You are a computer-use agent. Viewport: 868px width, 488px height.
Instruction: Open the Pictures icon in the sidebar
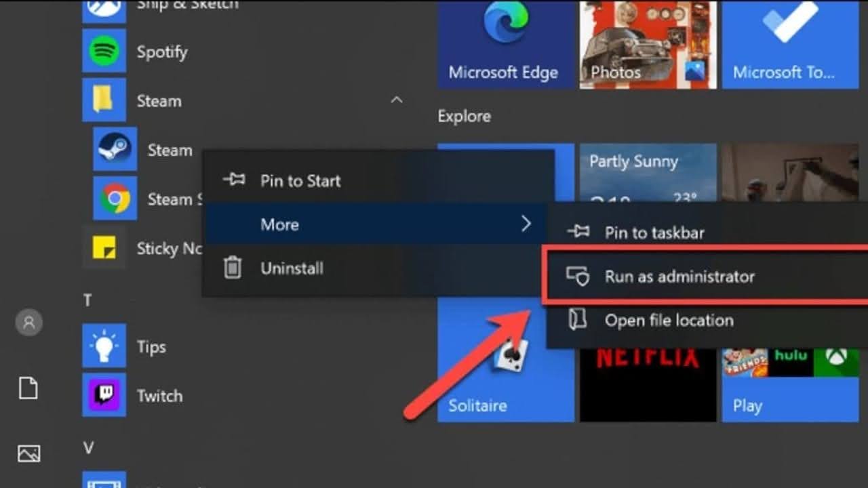(28, 453)
